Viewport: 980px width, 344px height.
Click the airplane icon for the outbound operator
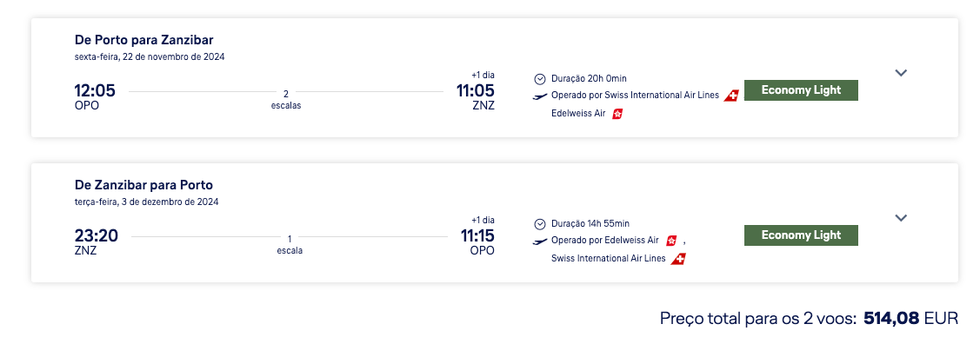pyautogui.click(x=540, y=96)
